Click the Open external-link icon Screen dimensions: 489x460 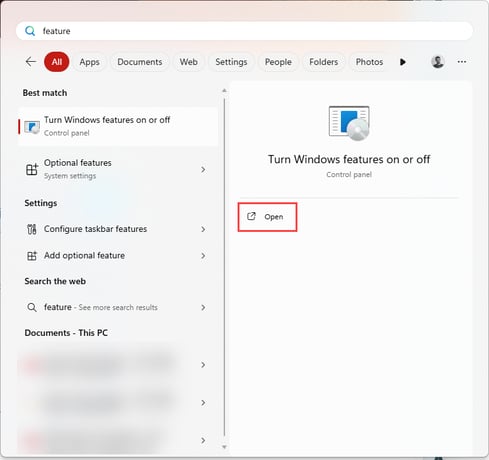[x=251, y=216]
